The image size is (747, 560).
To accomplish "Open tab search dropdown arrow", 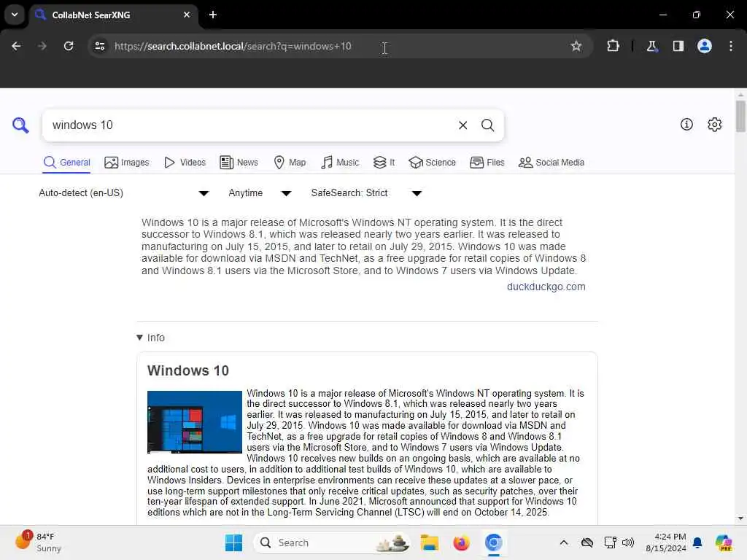I will coord(15,15).
